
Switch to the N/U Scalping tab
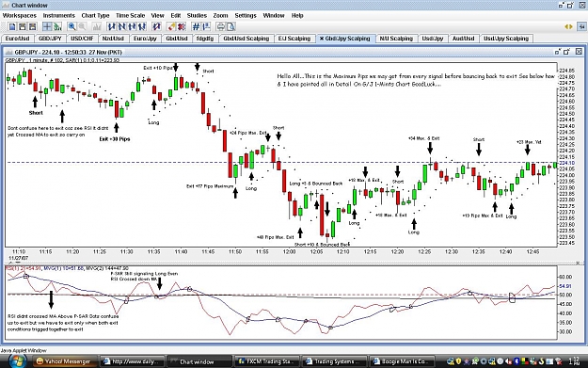click(x=396, y=39)
